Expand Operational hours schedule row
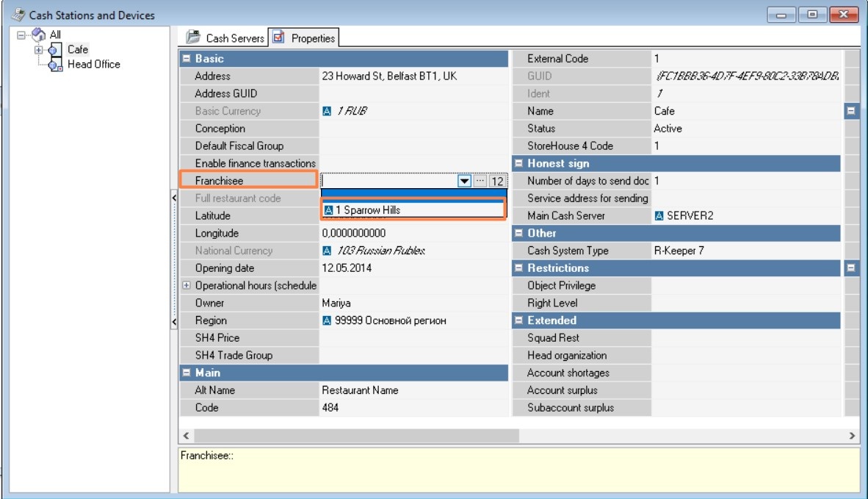 pos(187,285)
